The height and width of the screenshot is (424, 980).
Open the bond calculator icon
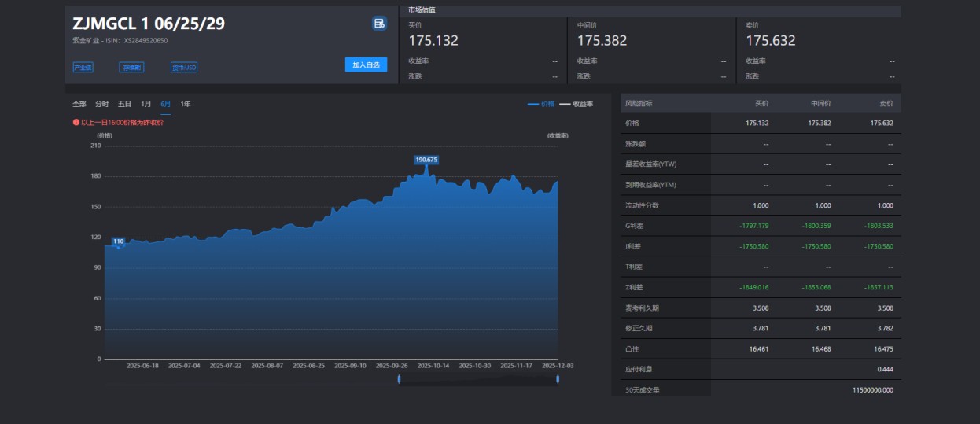[379, 24]
